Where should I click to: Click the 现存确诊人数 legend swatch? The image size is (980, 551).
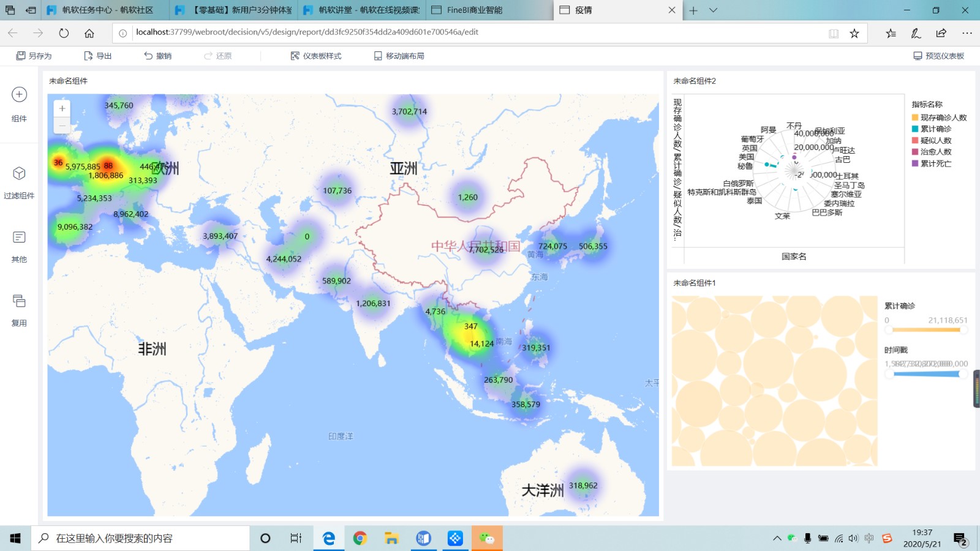click(x=915, y=118)
